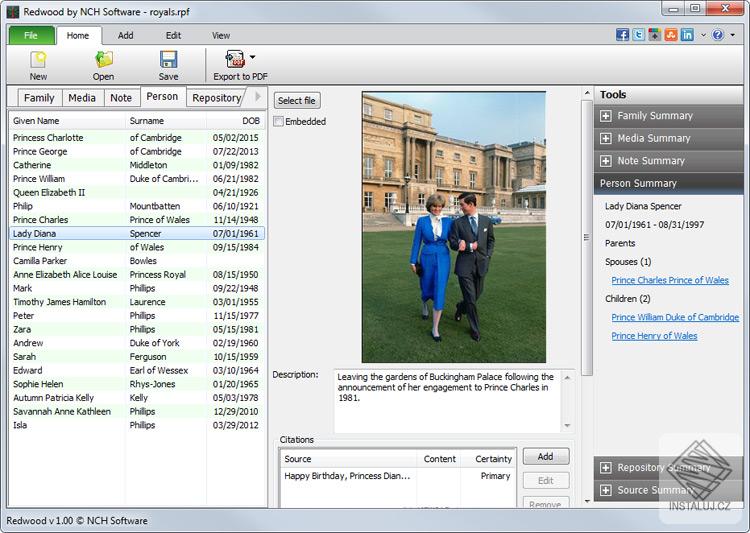Open Prince William Duke of Cambridge link
Viewport: 750px width, 533px height.
(675, 318)
